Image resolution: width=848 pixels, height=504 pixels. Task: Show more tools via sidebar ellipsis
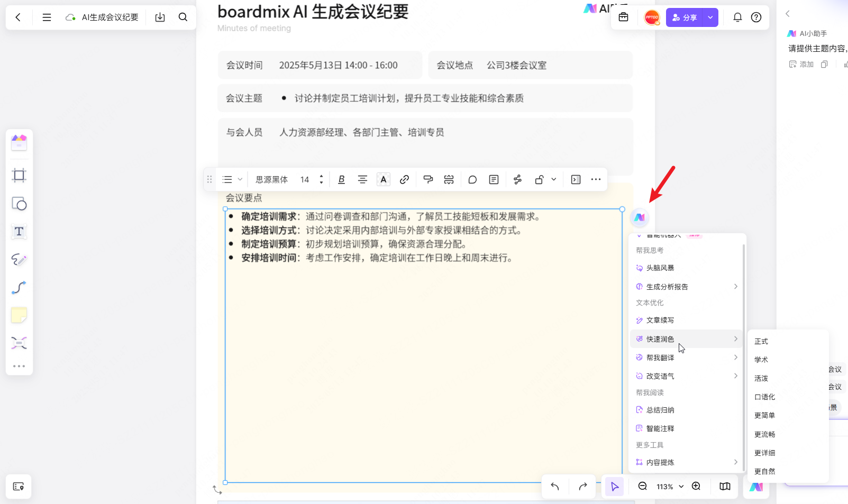tap(19, 366)
